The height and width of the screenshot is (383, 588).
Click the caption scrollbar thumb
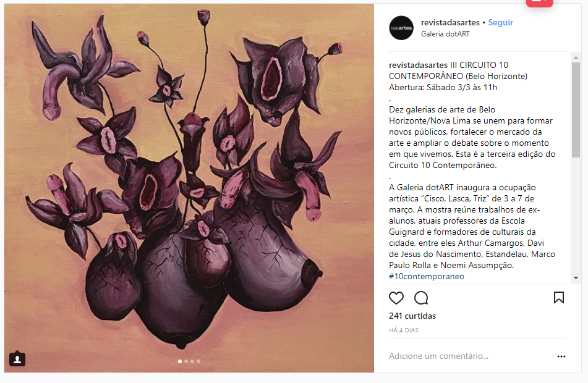576,110
